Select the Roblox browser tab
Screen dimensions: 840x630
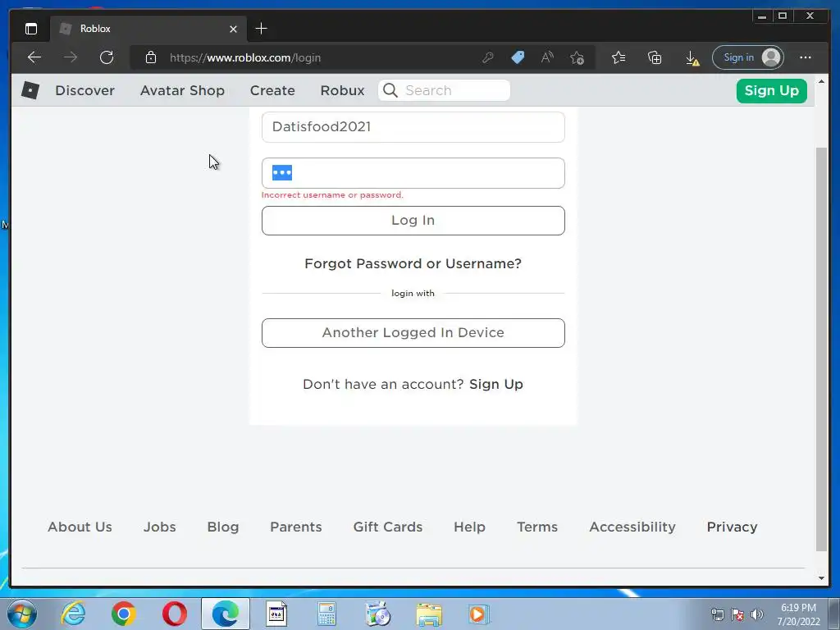click(x=148, y=29)
